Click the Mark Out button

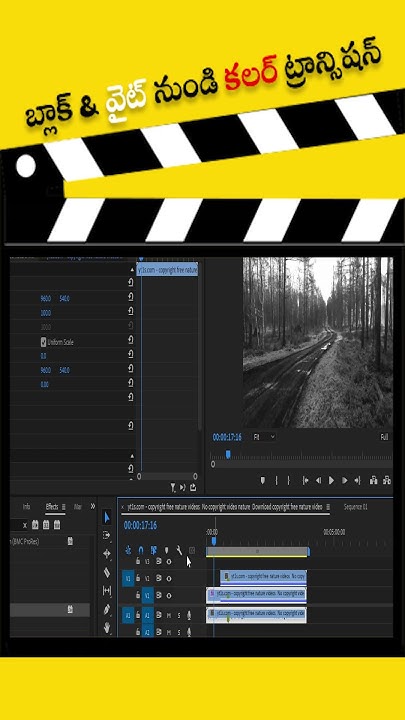tap(289, 480)
